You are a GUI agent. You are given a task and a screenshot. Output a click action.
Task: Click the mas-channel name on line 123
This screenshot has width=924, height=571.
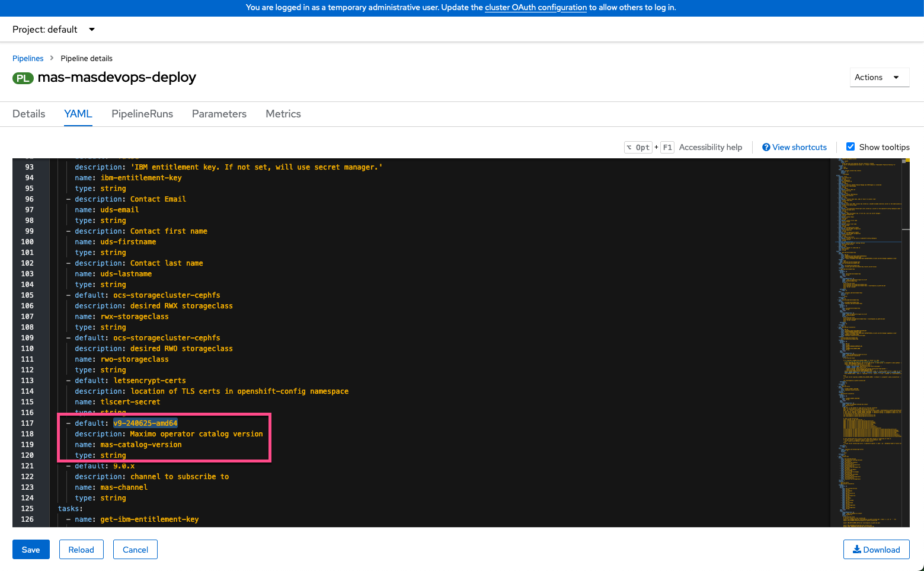[124, 487]
